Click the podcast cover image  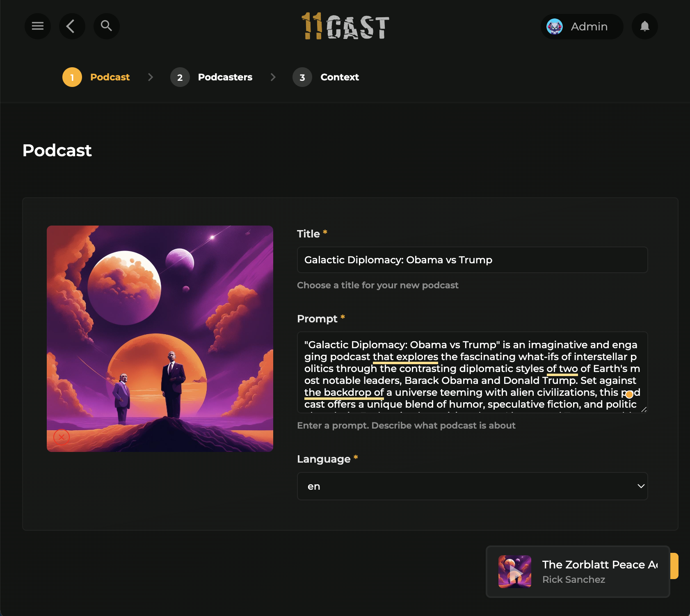(160, 339)
